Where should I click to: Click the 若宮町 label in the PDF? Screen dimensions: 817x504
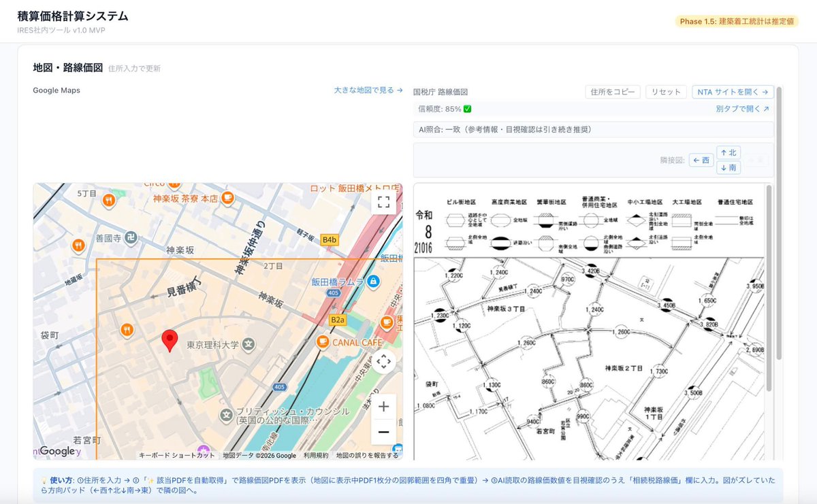coord(547,431)
